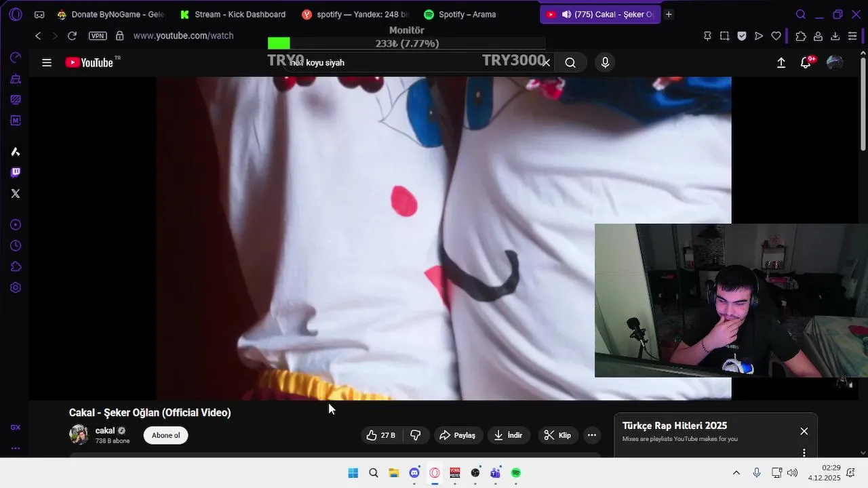Show hidden system tray icons
Image resolution: width=868 pixels, height=488 pixels.
pyautogui.click(x=736, y=473)
